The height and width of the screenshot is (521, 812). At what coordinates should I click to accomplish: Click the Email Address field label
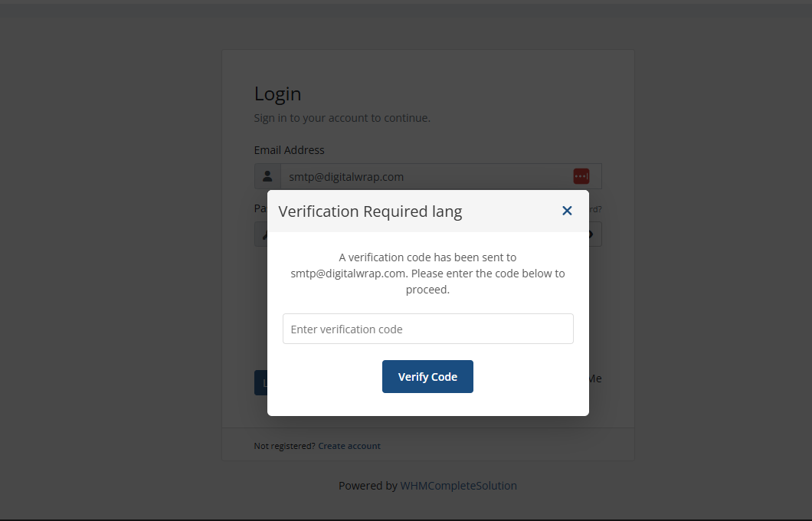[x=289, y=150]
